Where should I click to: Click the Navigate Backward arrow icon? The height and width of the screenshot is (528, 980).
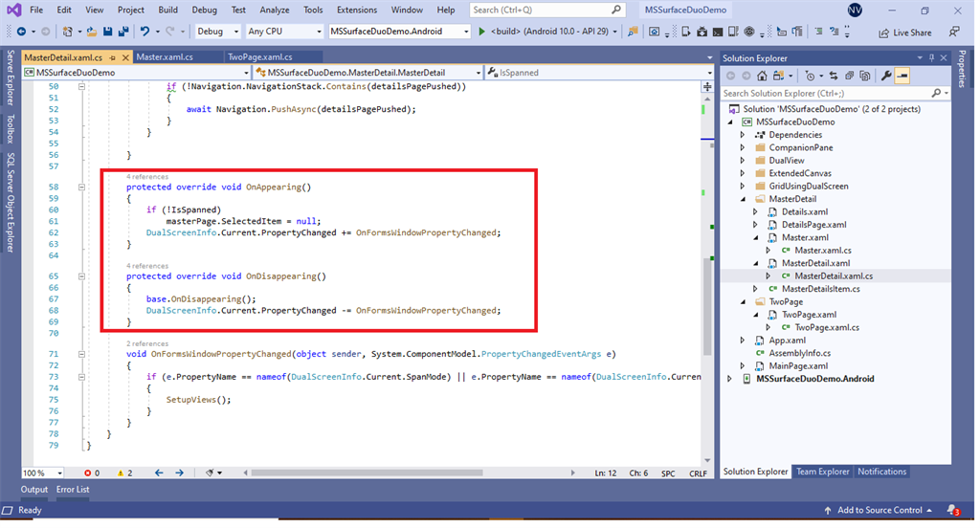point(21,32)
